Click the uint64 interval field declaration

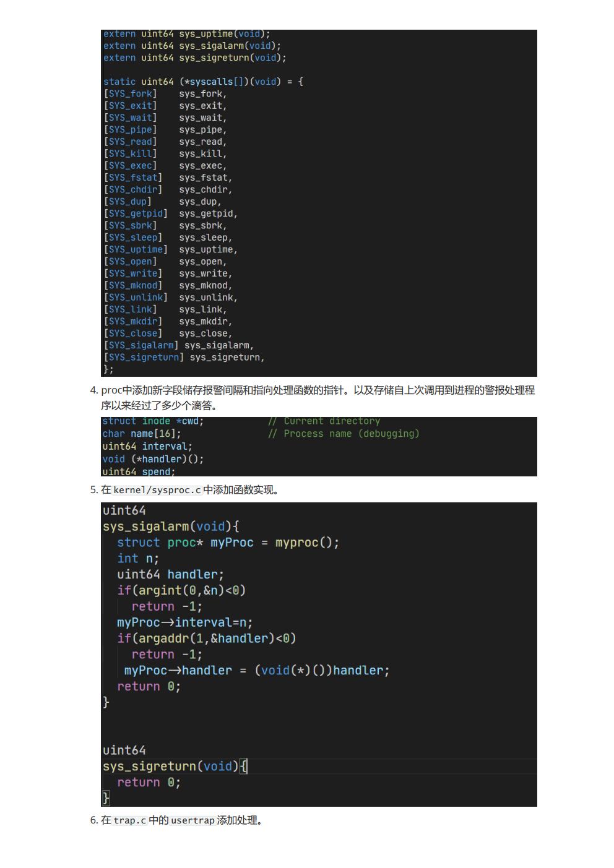(146, 445)
